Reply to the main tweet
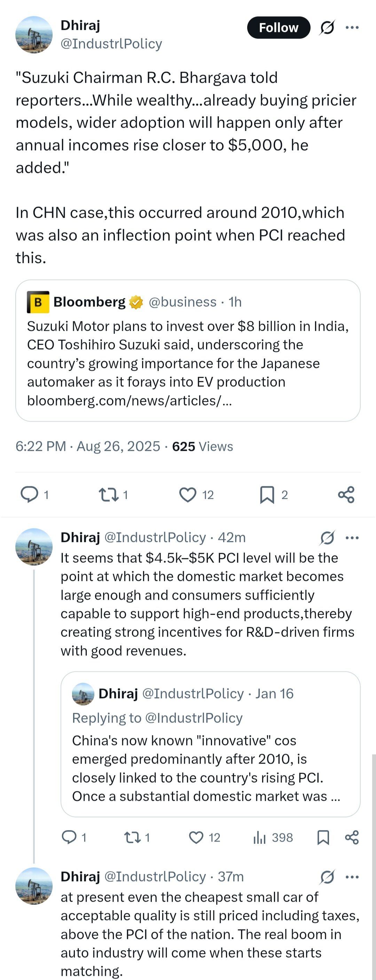Screen dimensions: 376x980 pyautogui.click(x=29, y=495)
